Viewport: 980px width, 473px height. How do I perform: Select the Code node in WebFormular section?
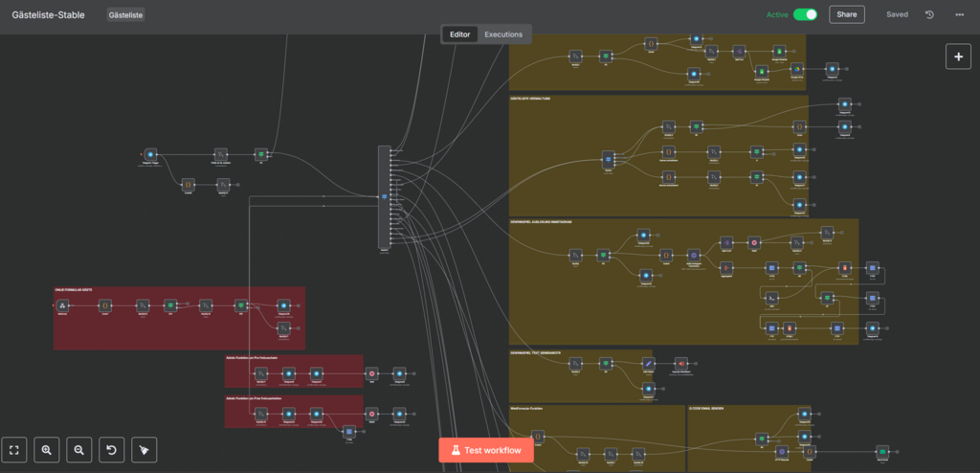tap(538, 436)
